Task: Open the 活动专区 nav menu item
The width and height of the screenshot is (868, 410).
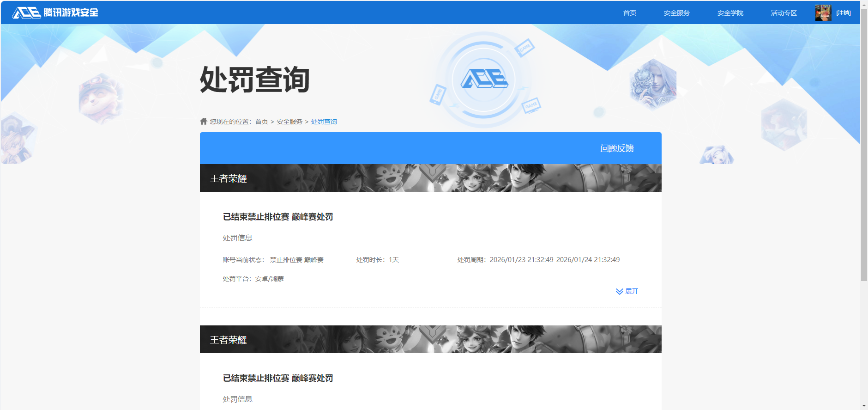Action: click(784, 13)
